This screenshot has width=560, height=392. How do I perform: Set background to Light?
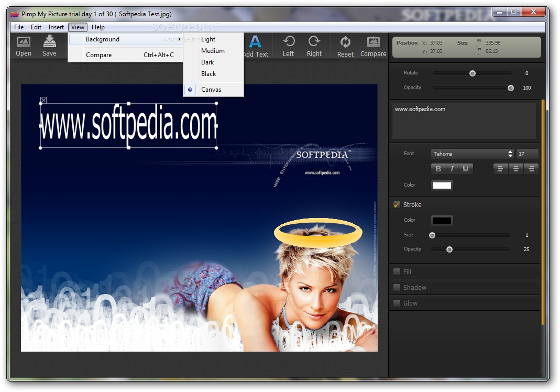pos(214,39)
